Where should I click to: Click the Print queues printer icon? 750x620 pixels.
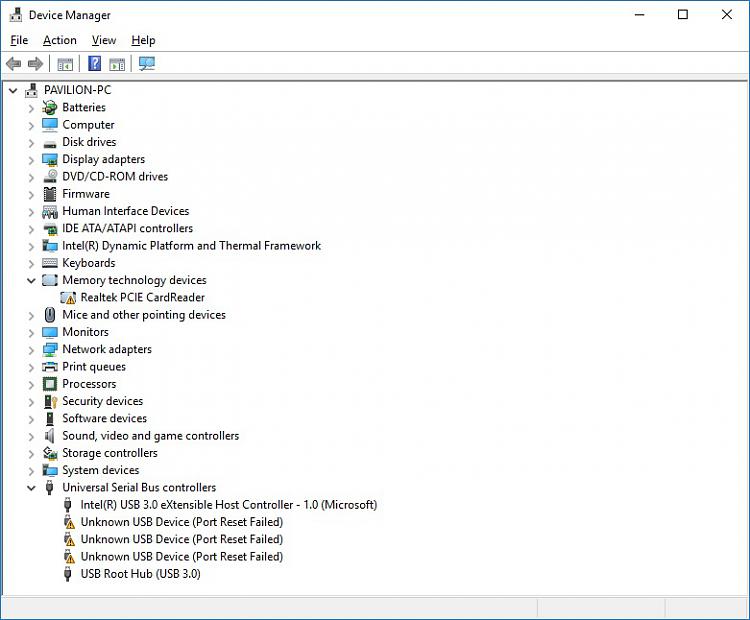tap(50, 367)
